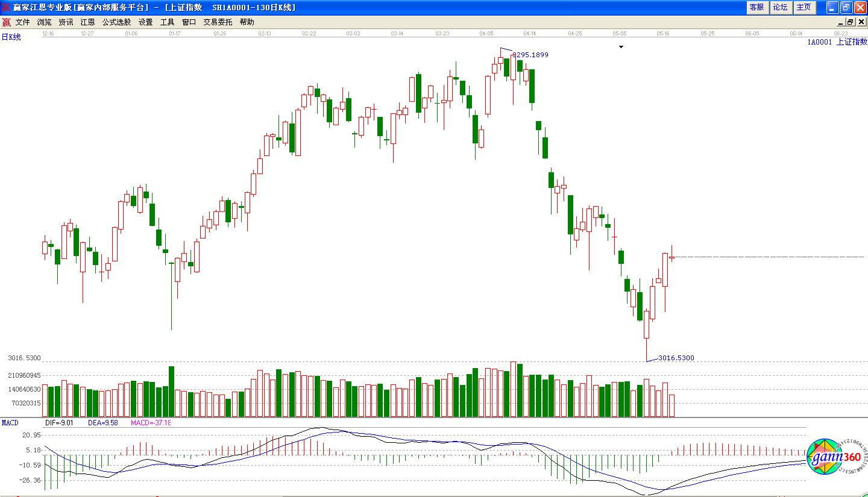Screen dimensions: 868x497
Task: Click the volume axis value 210960945
Action: tap(24, 375)
